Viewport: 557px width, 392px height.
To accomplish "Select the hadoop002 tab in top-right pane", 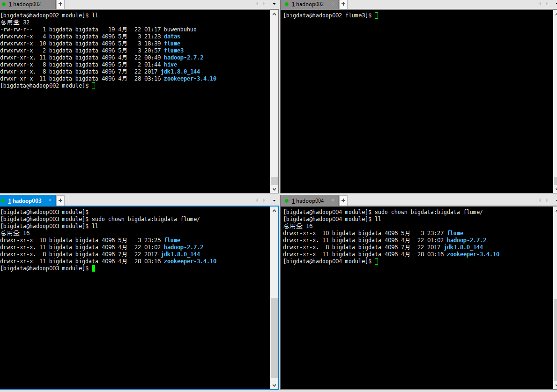I will [308, 4].
